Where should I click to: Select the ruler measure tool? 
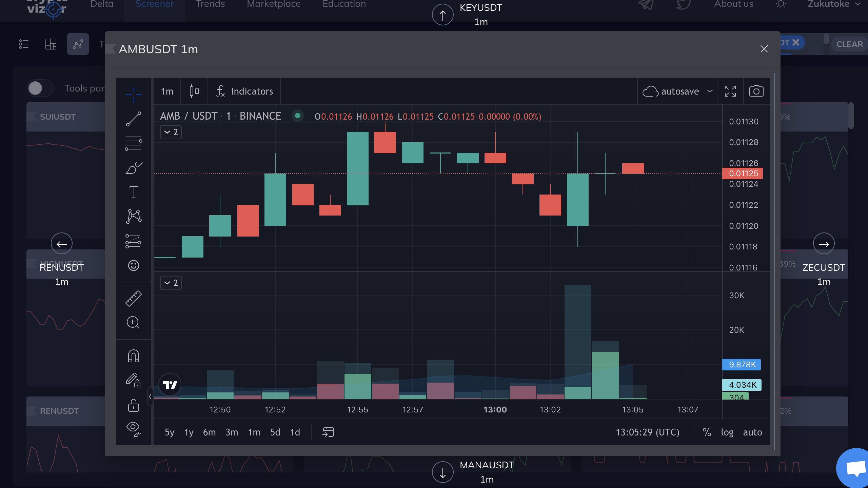(134, 299)
